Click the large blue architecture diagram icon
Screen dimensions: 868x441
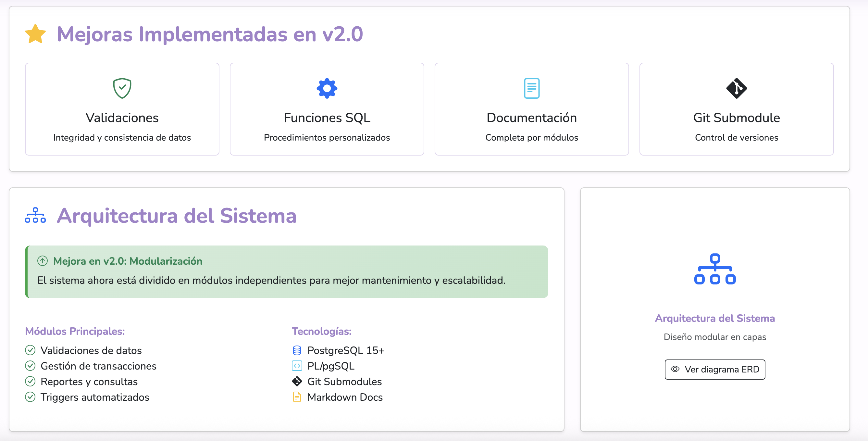tap(715, 269)
